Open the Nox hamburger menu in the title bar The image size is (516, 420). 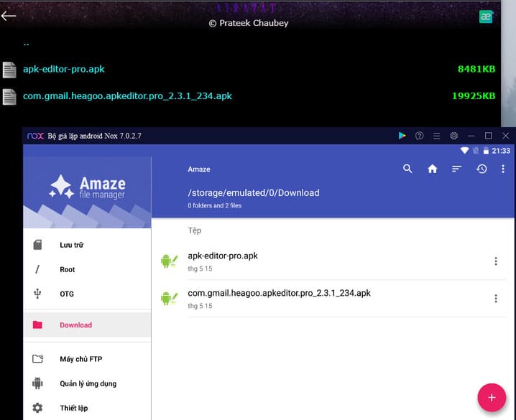coord(437,136)
